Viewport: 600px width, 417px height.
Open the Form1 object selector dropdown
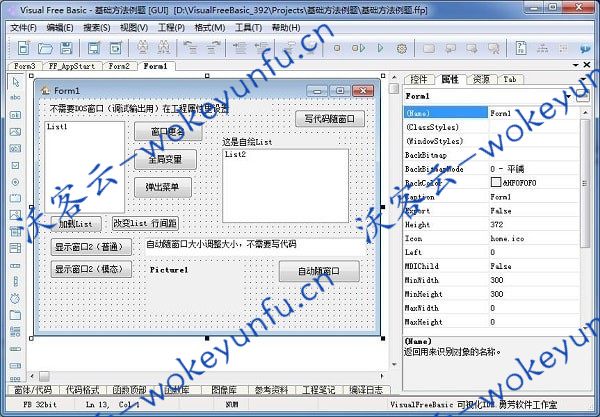(x=569, y=96)
